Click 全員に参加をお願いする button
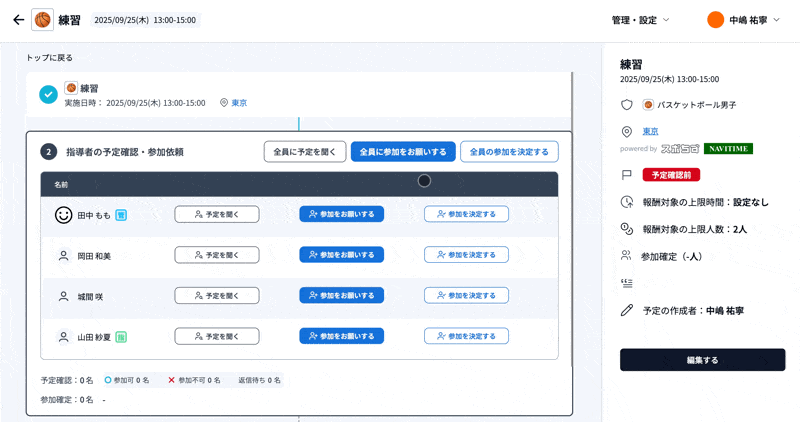The height and width of the screenshot is (422, 800). coord(403,152)
